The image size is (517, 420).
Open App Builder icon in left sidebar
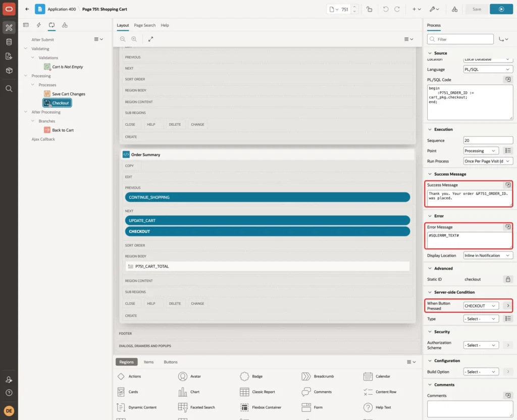(x=9, y=28)
